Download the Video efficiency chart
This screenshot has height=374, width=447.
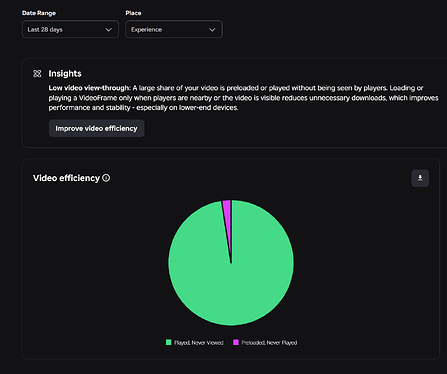click(x=420, y=178)
